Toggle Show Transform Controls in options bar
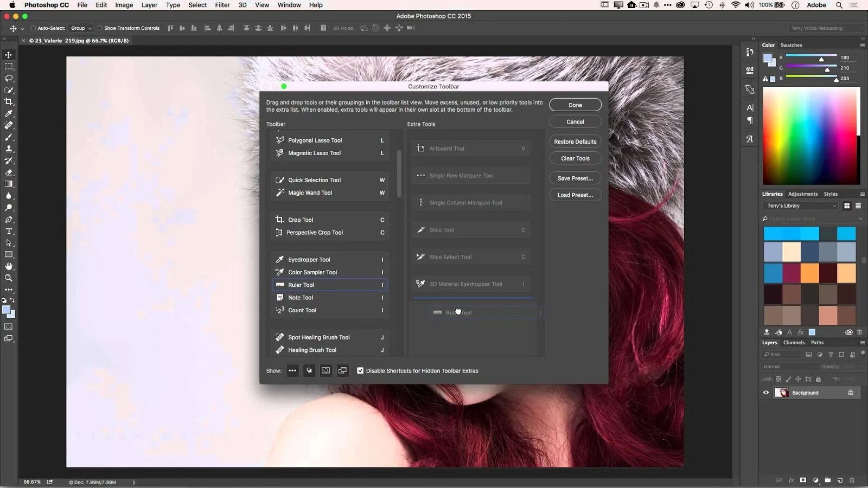Screen dimensions: 868x488 click(x=101, y=28)
